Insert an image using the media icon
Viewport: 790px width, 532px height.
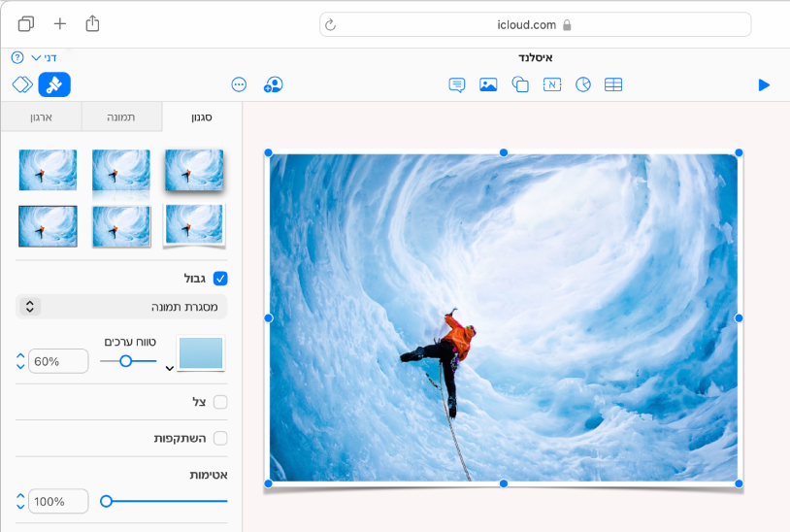tap(488, 85)
